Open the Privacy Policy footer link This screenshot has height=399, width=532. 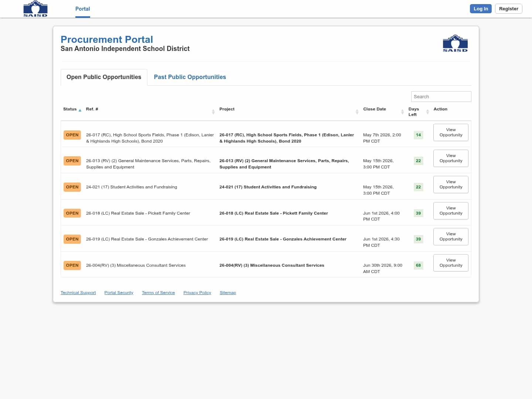click(x=197, y=293)
